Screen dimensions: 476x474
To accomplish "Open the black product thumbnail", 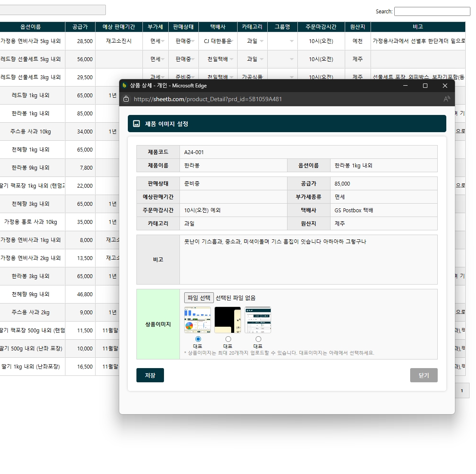I will (x=228, y=320).
